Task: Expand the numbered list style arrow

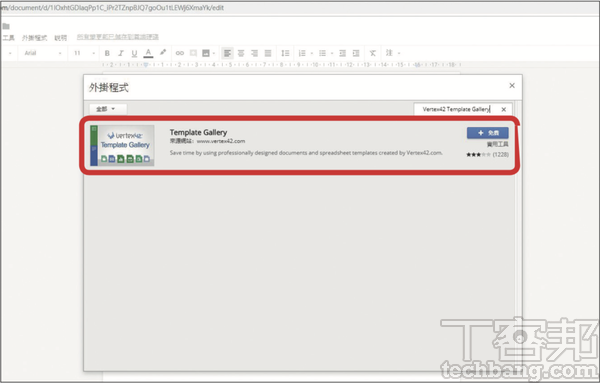Action: click(311, 54)
